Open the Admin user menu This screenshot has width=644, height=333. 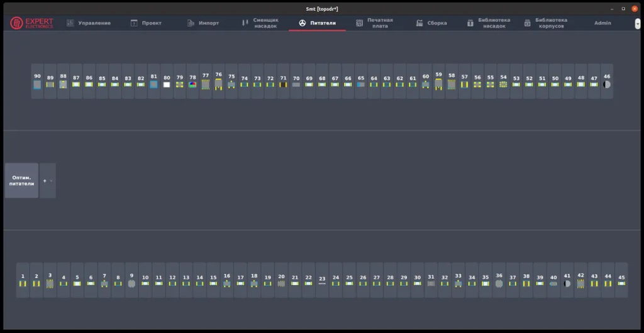tap(602, 23)
